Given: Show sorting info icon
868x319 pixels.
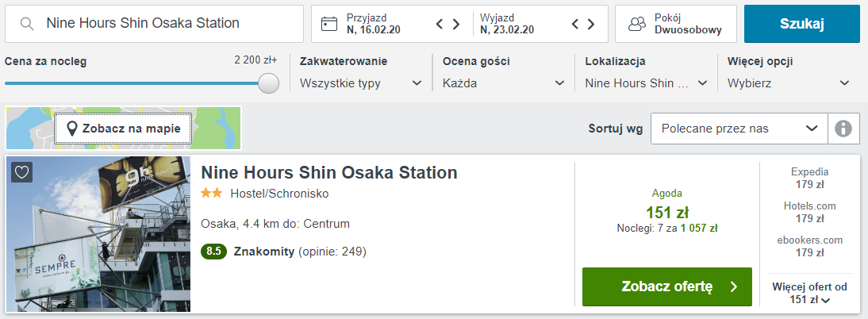Looking at the screenshot, I should [843, 129].
